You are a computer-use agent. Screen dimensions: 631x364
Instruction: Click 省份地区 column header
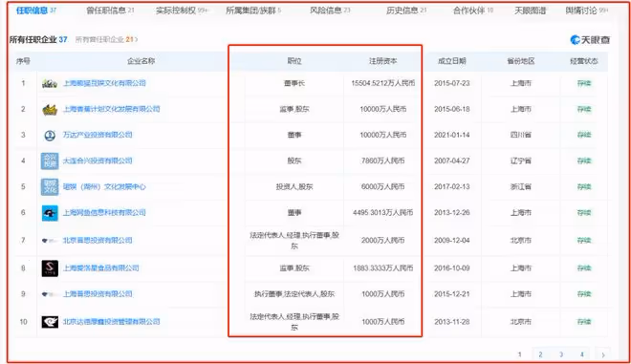pos(521,61)
